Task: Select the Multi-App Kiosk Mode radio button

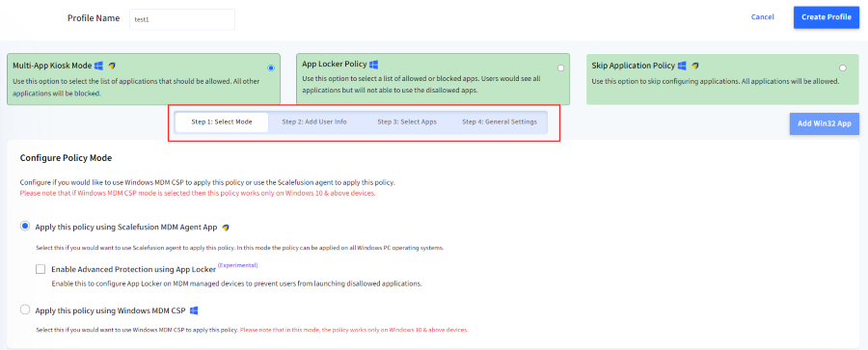Action: click(x=271, y=68)
